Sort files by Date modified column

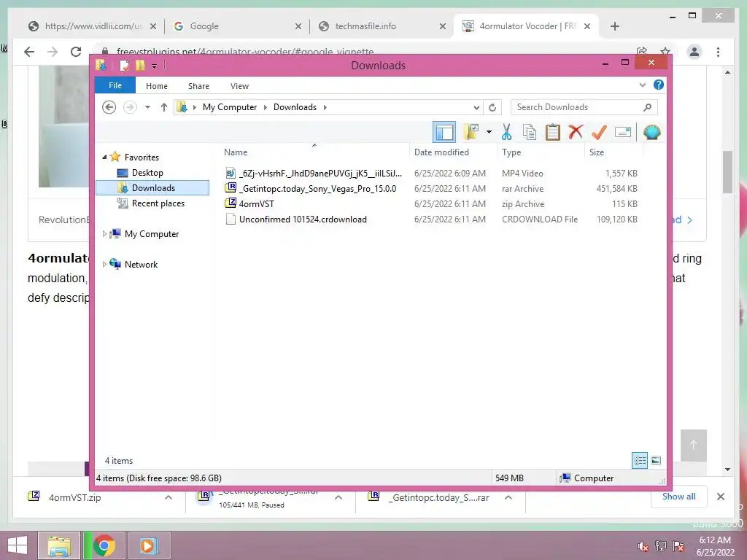tap(453, 152)
